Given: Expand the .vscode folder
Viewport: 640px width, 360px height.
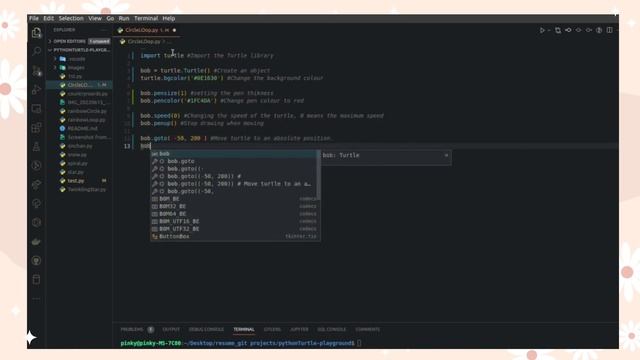Looking at the screenshot, I should [79, 59].
